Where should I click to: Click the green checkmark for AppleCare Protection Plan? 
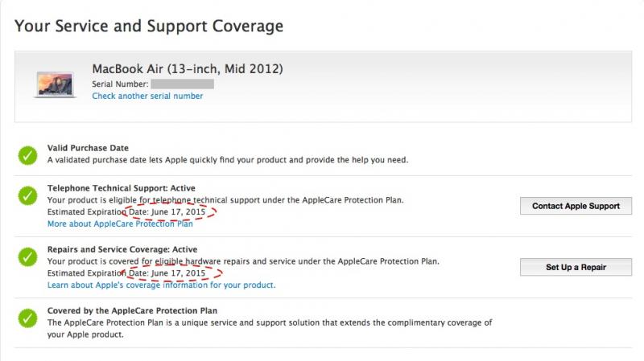point(27,318)
